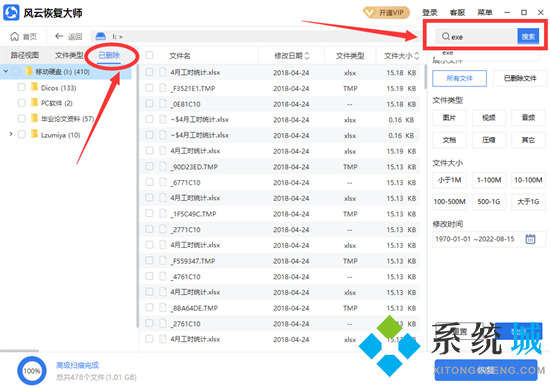Click the Dicos folder icon

click(34, 87)
